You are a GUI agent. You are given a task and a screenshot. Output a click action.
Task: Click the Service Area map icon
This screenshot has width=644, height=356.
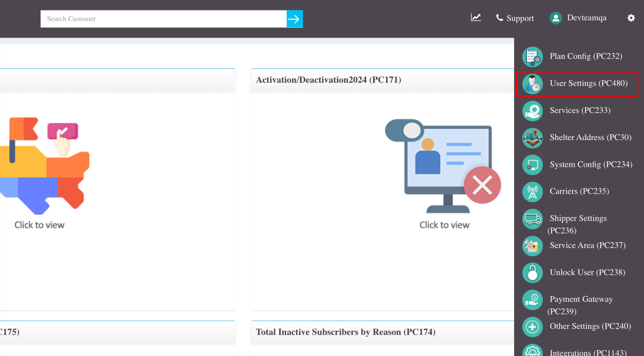pos(533,246)
